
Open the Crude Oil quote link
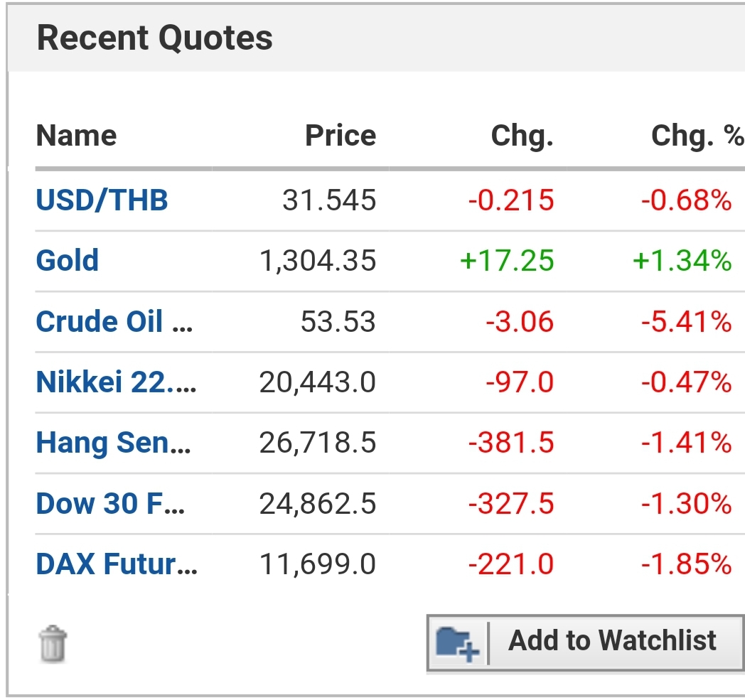(x=114, y=321)
